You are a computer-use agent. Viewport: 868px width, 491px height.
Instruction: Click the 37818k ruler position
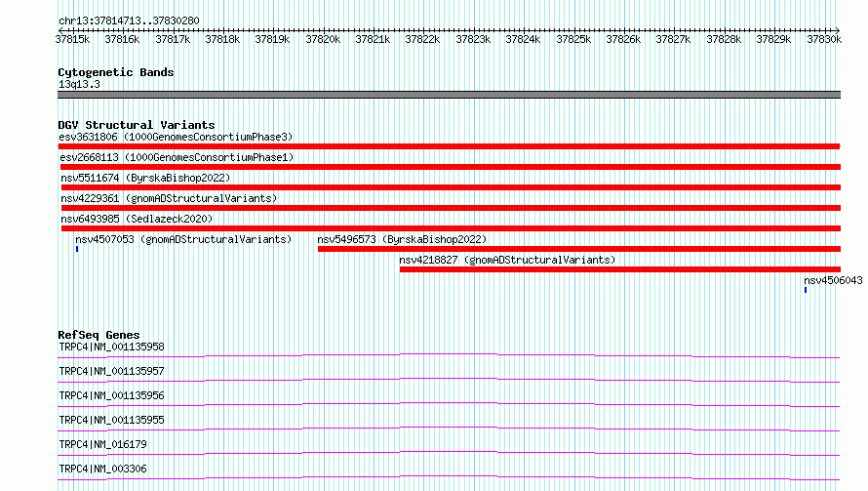coord(222,39)
